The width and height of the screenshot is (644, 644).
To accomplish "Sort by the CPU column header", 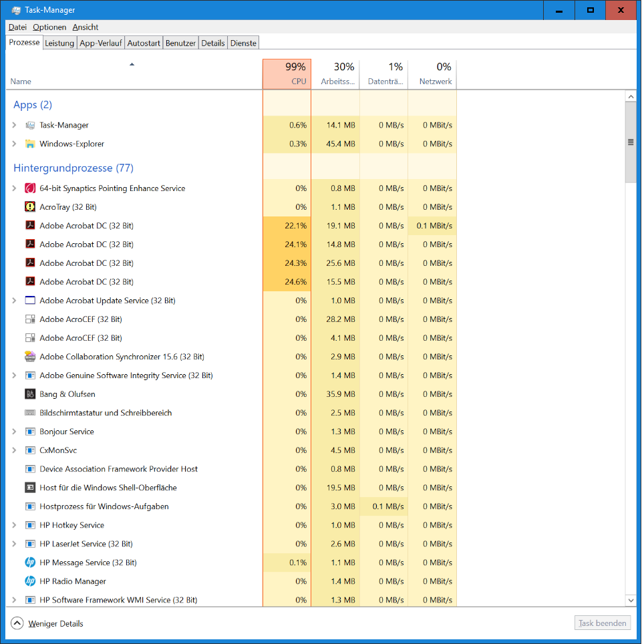I will pyautogui.click(x=287, y=74).
